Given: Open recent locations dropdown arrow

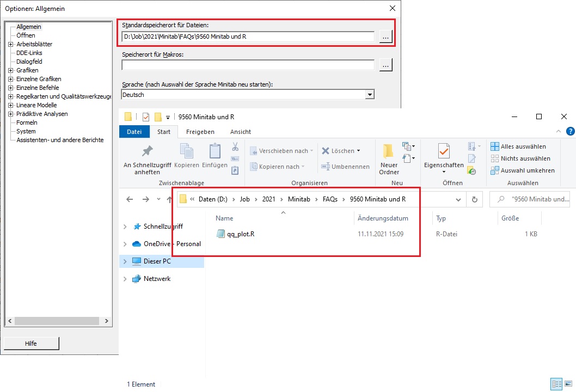Looking at the screenshot, I should click(158, 199).
